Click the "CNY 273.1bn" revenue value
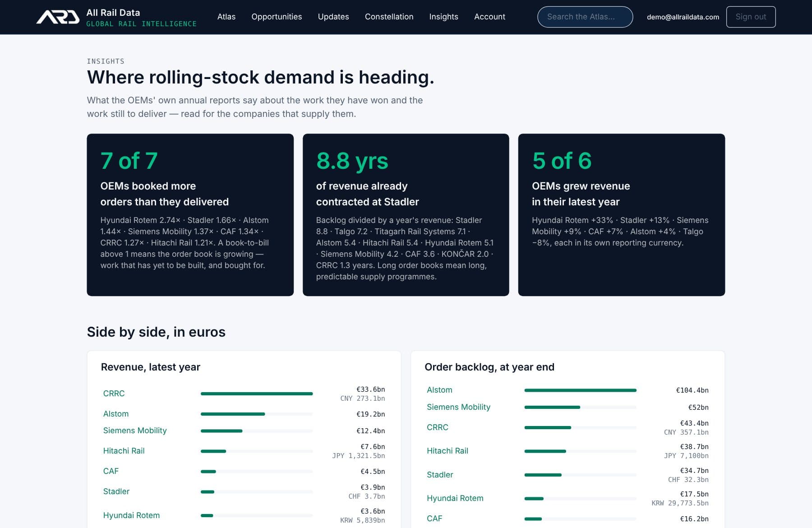Screen dimensions: 812x528 tap(363, 398)
